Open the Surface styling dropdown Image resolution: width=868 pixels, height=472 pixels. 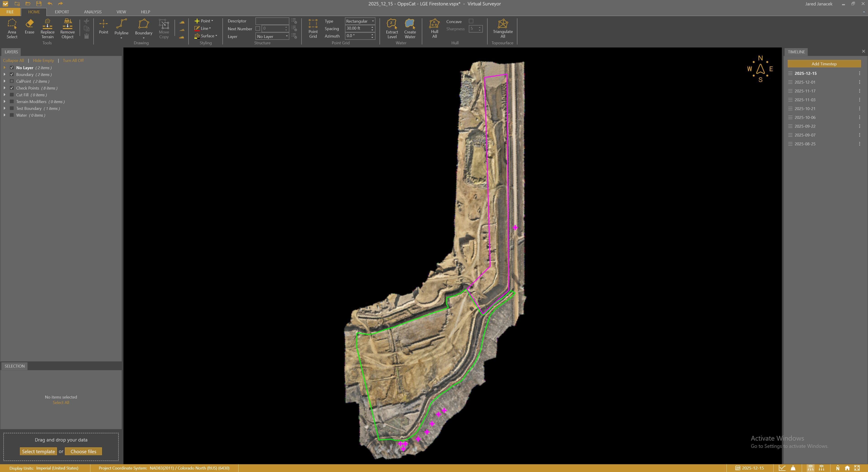(206, 36)
